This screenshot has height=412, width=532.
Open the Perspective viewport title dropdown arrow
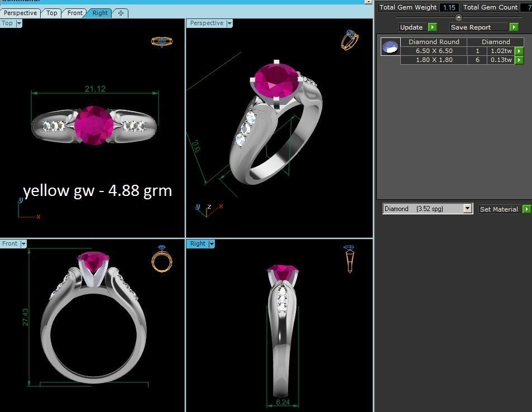tap(229, 23)
